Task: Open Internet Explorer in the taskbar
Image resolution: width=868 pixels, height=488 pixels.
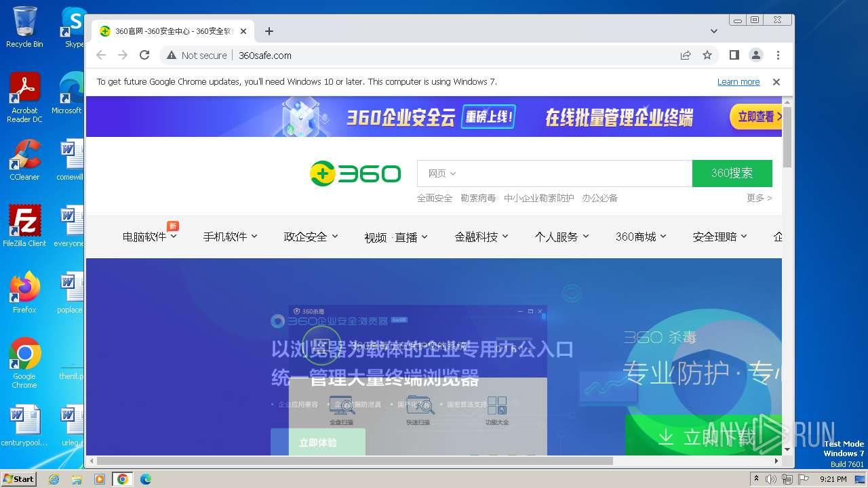Action: [x=54, y=479]
